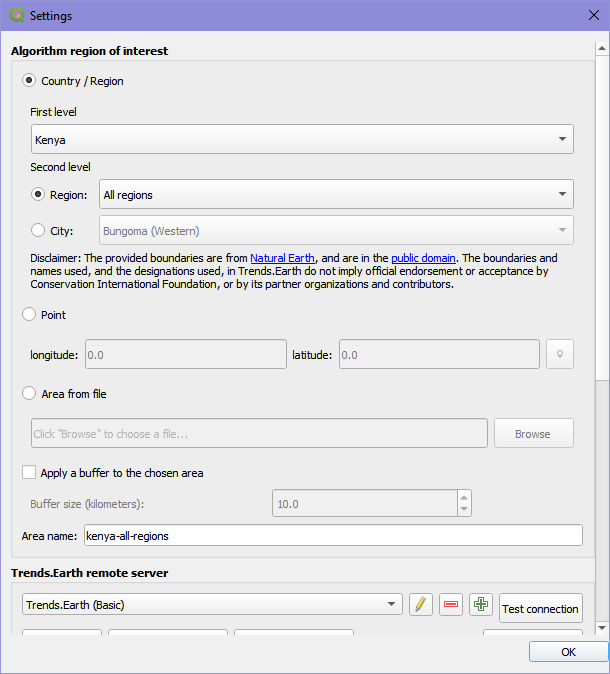Click the latitude input field
The image size is (610, 674).
tap(439, 354)
